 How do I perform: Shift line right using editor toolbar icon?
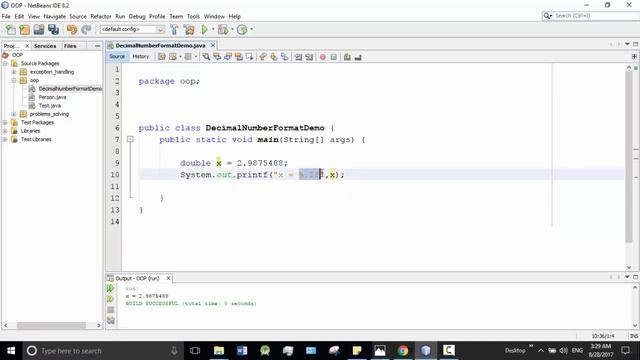(309, 57)
